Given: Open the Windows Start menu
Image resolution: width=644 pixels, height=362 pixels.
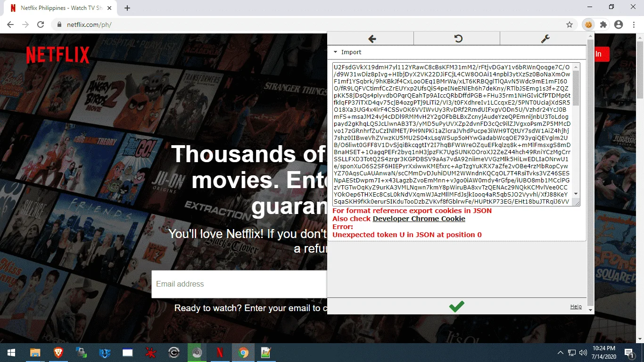Looking at the screenshot, I should pos(11,353).
